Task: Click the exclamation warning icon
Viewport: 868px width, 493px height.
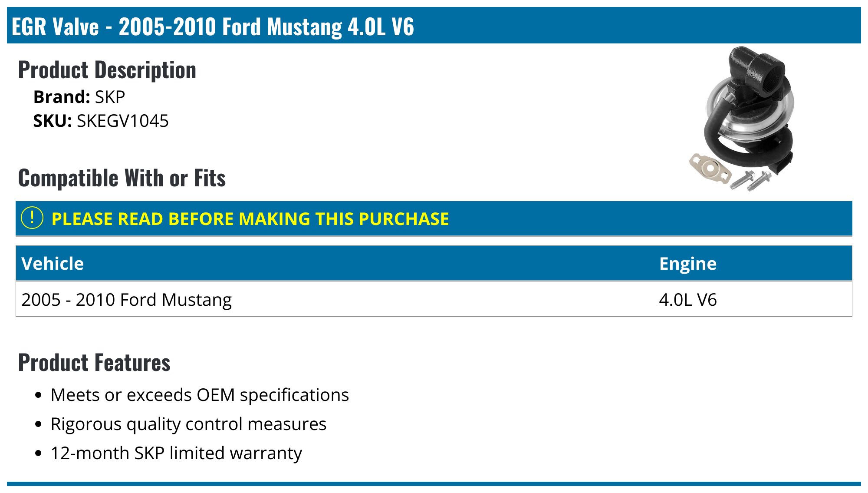Action: click(x=32, y=218)
